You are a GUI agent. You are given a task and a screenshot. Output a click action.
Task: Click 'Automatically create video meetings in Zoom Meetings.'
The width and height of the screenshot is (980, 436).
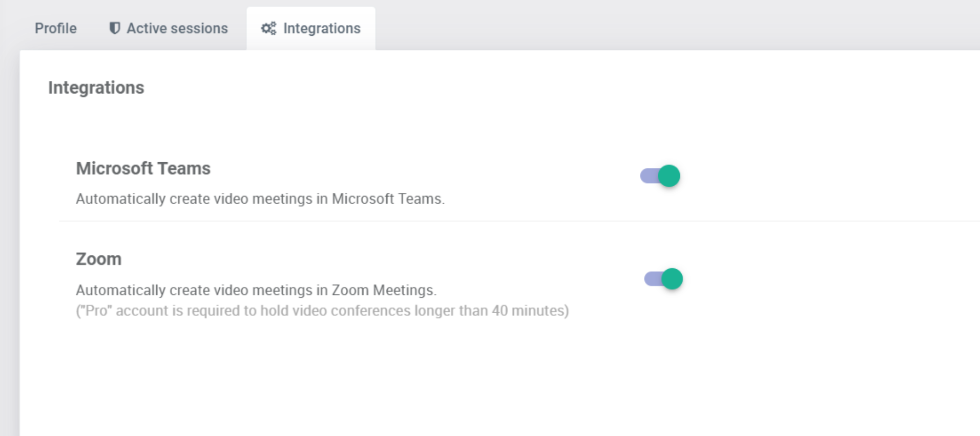pyautogui.click(x=256, y=290)
